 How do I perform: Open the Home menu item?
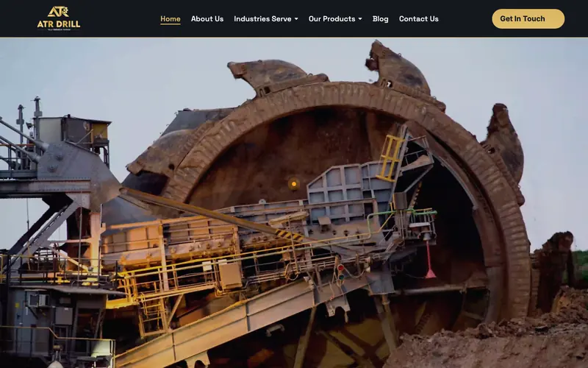coord(171,19)
